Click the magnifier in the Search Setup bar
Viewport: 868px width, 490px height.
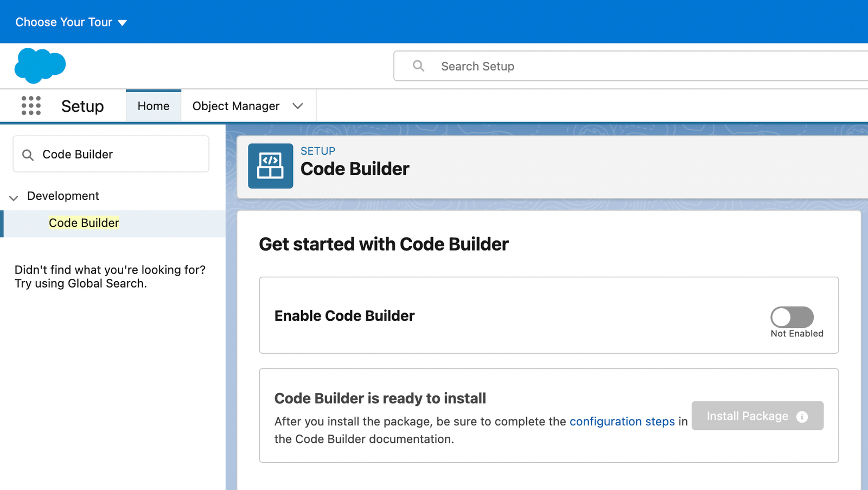[418, 66]
